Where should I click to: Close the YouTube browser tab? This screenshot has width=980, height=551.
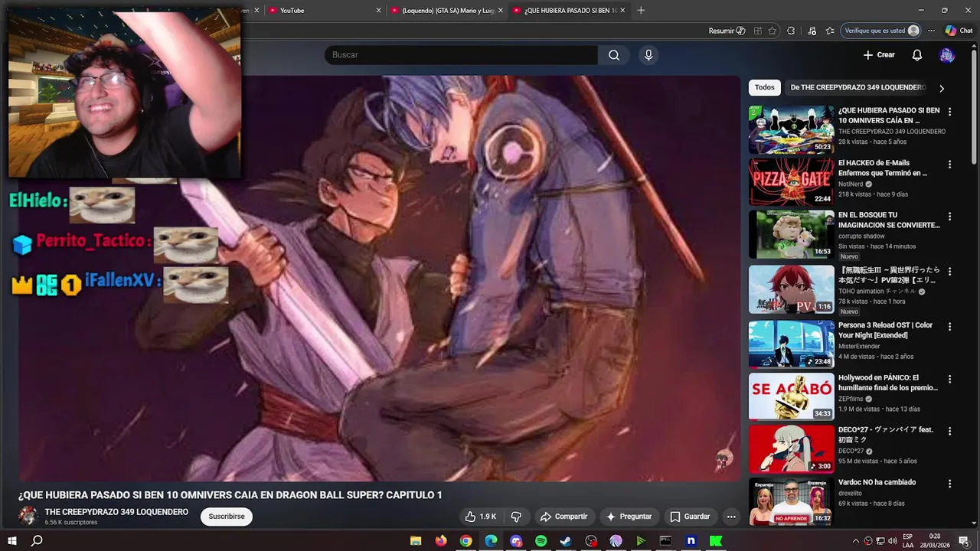coord(378,10)
